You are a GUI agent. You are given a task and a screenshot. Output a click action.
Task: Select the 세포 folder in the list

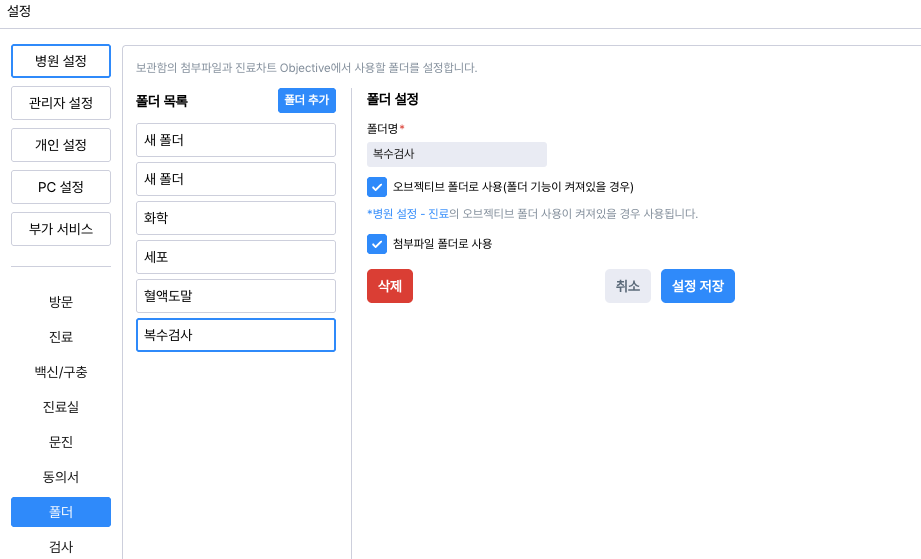pyautogui.click(x=236, y=257)
